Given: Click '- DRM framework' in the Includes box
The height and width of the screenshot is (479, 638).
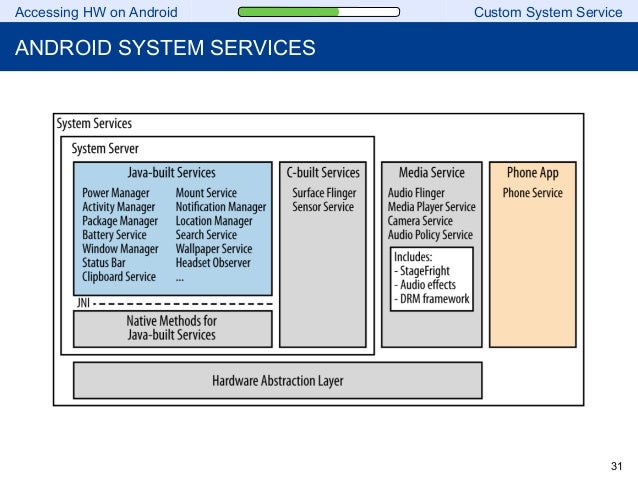Looking at the screenshot, I should tap(432, 299).
